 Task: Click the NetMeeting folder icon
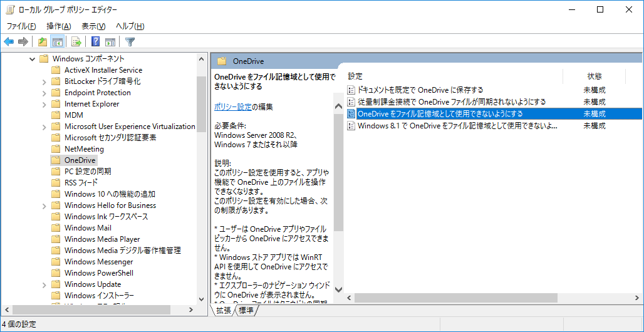click(x=56, y=148)
